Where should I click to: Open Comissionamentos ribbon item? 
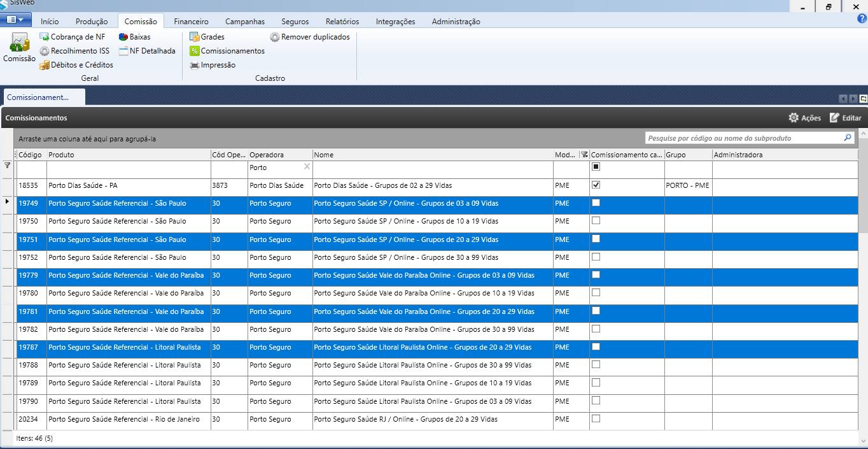point(227,51)
